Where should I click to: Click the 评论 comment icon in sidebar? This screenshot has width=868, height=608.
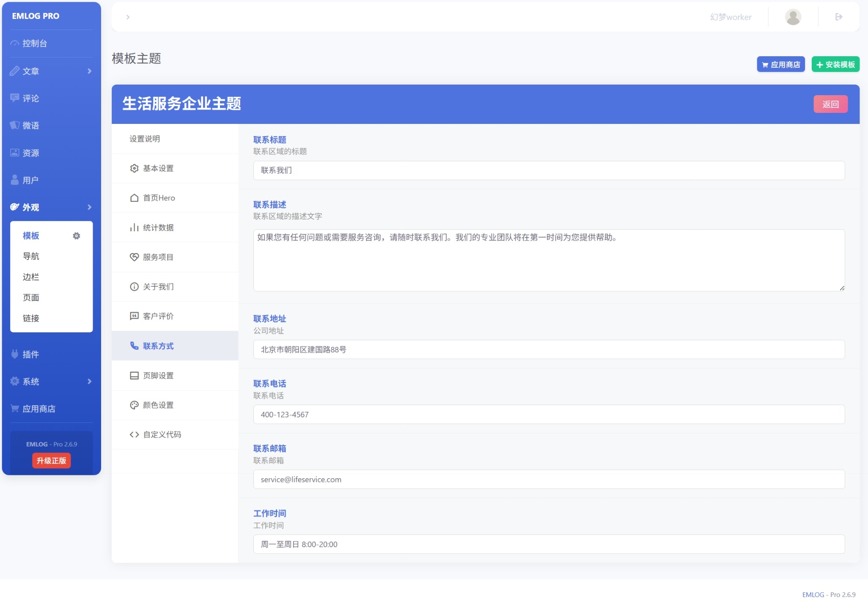tap(15, 98)
